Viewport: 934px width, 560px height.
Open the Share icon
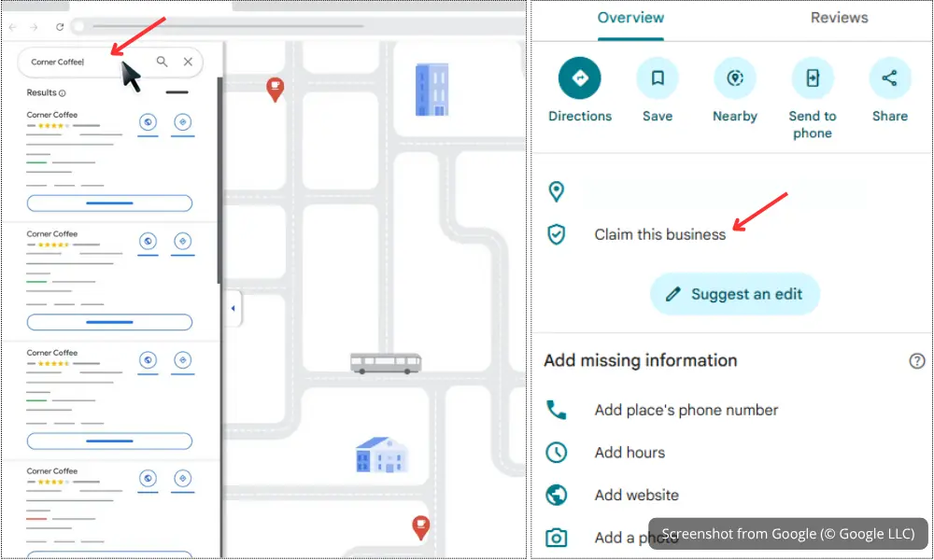click(889, 77)
